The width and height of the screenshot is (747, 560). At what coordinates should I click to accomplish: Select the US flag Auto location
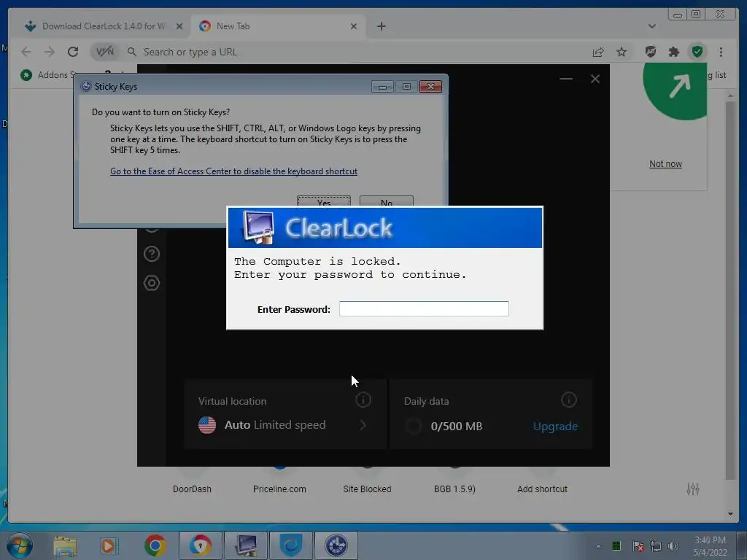[x=206, y=425]
